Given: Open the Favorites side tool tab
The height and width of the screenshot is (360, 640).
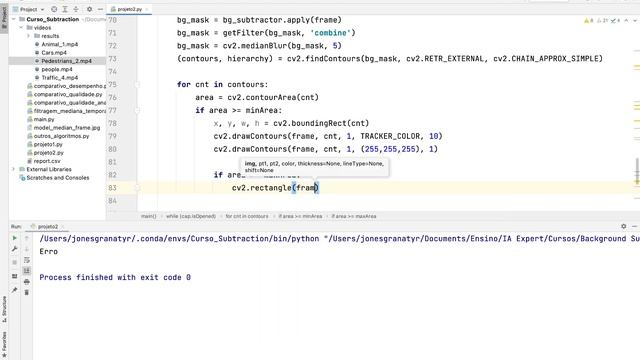Looking at the screenshot, I should tap(4, 343).
